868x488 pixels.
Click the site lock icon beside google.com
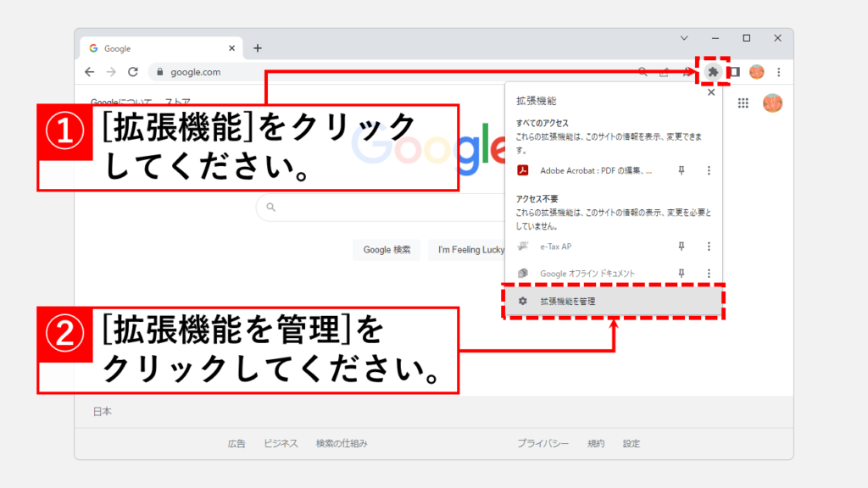pyautogui.click(x=159, y=72)
